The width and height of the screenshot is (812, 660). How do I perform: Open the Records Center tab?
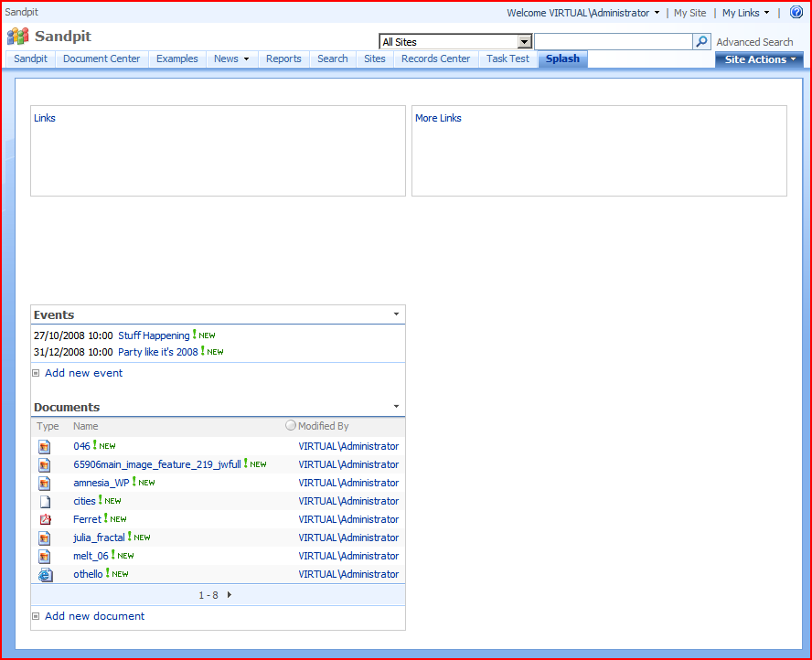point(435,59)
